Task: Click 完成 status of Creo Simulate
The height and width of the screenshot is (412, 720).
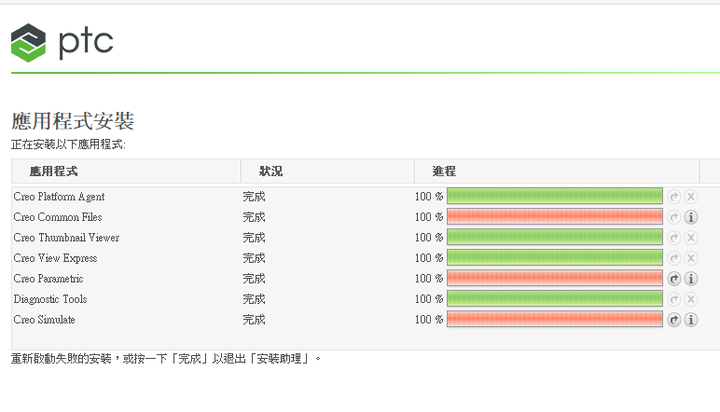Action: coord(254,320)
